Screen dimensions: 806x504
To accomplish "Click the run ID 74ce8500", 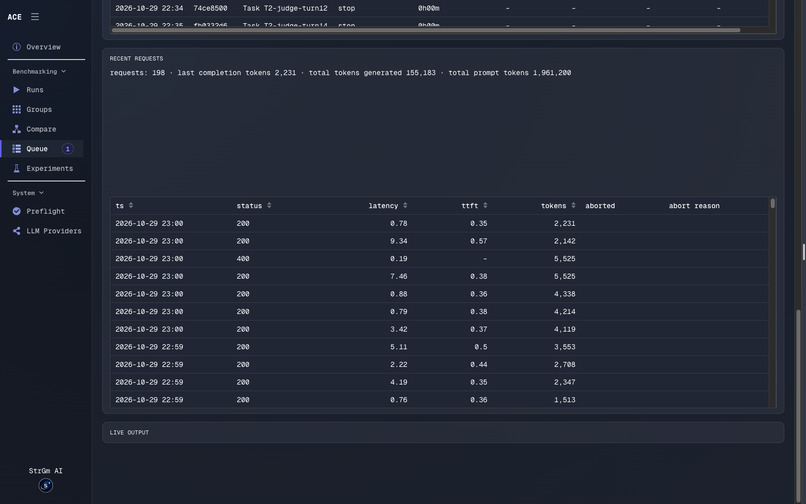I will [x=210, y=8].
